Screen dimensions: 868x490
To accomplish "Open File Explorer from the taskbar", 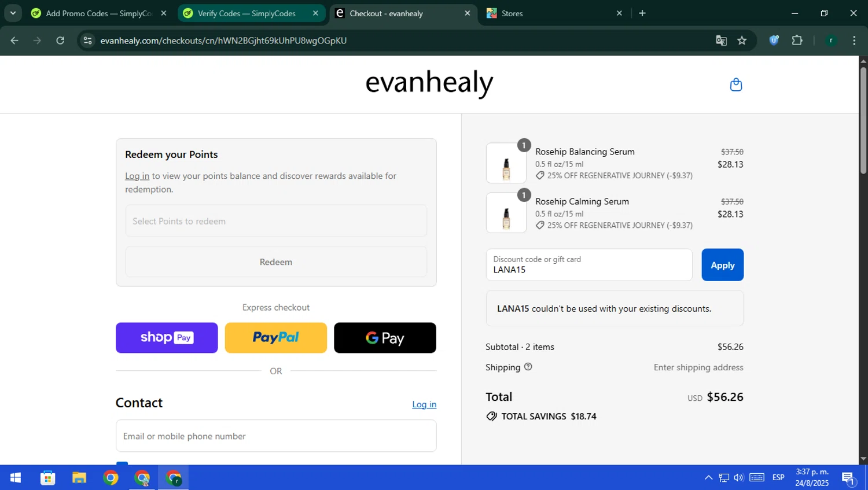I will pyautogui.click(x=79, y=478).
